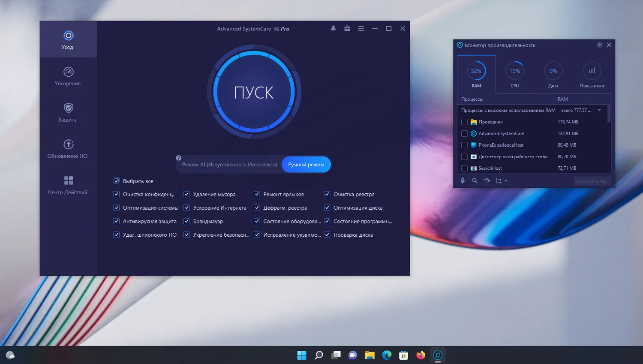Click the rocket boost icon in monitor
The image size is (643, 364).
tap(463, 181)
